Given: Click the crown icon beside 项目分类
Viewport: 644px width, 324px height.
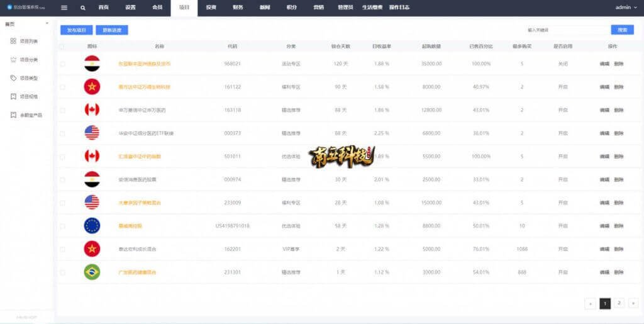Looking at the screenshot, I should coord(13,60).
